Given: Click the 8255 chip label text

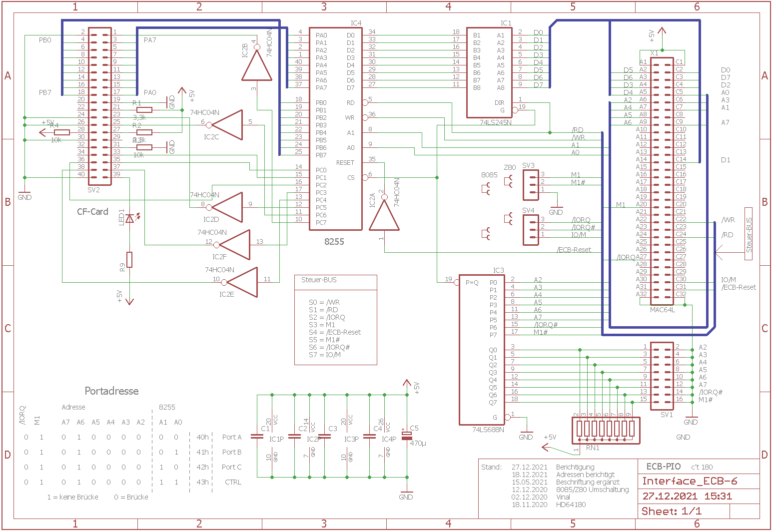Looking at the screenshot, I should (334, 242).
